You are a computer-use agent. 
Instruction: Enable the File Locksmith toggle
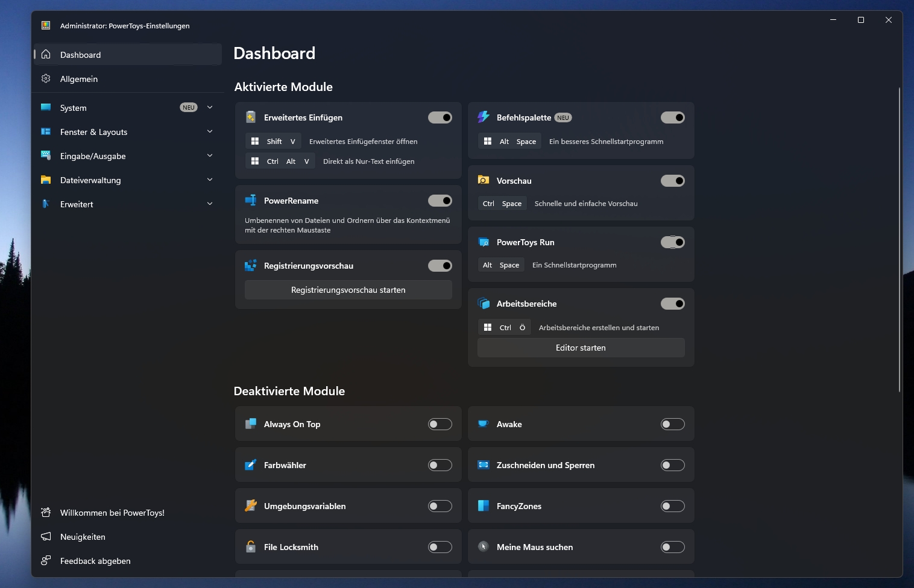point(440,547)
